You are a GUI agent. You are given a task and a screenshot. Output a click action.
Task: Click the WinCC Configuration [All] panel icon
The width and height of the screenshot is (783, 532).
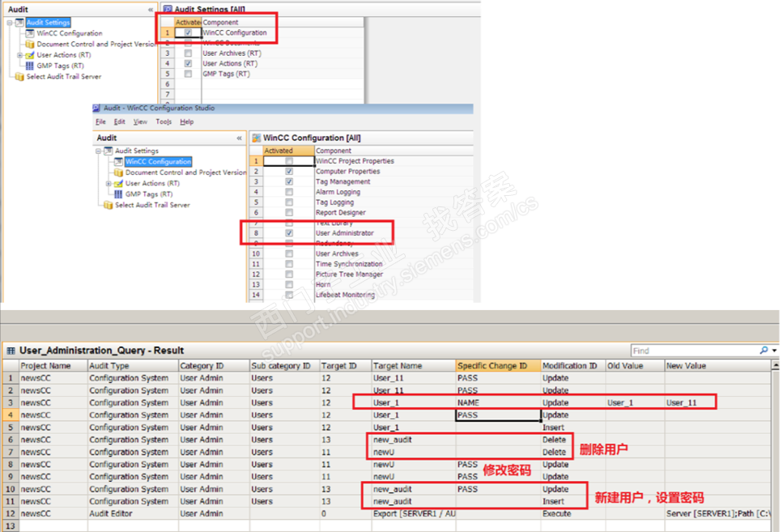point(256,138)
